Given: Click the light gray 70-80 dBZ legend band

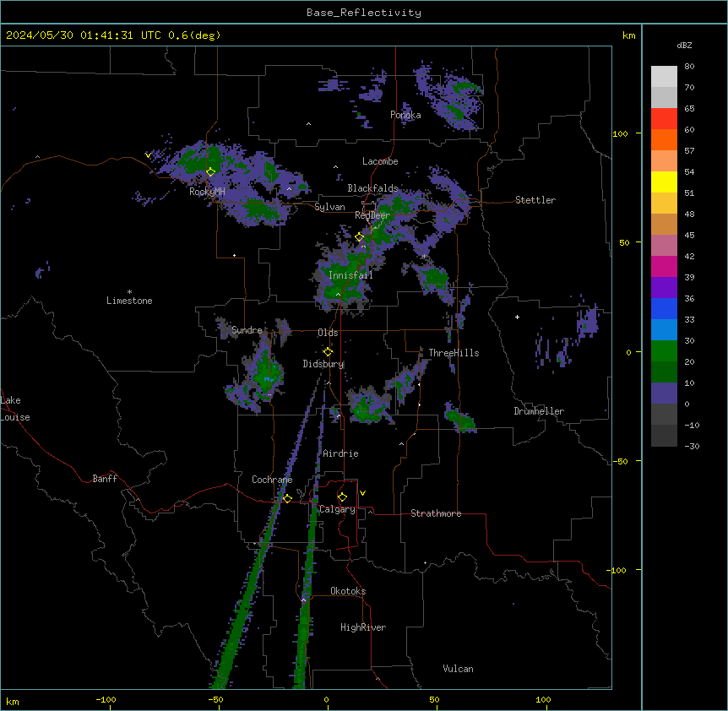Looking at the screenshot, I should [x=664, y=77].
